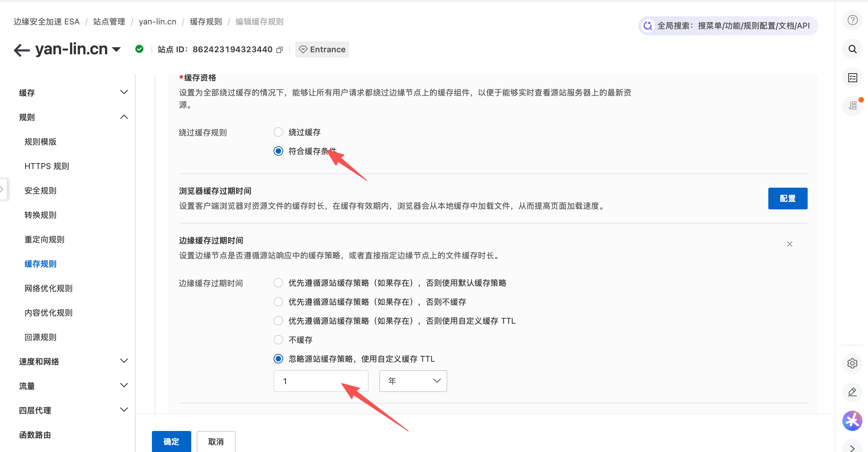The image size is (868, 452).
Task: Open the 年 time unit dropdown
Action: coord(413,381)
